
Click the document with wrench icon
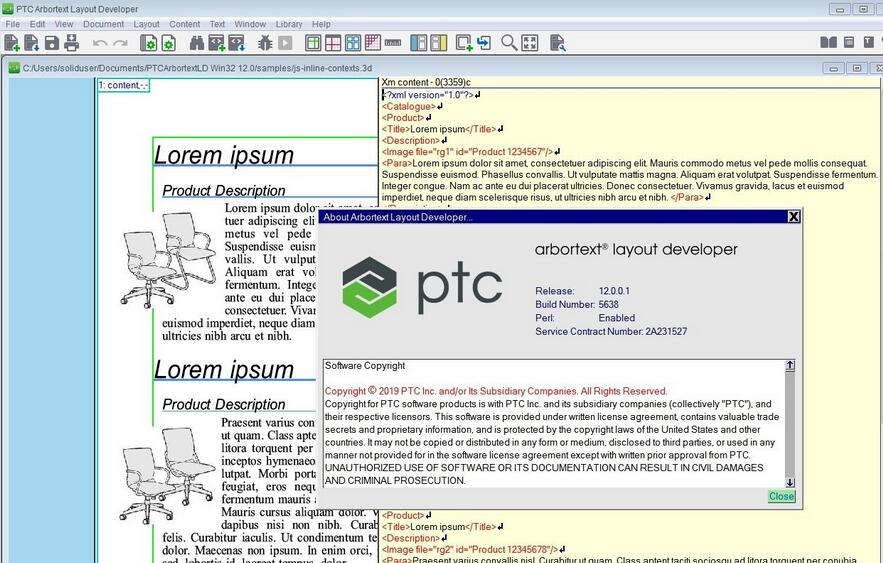point(558,43)
